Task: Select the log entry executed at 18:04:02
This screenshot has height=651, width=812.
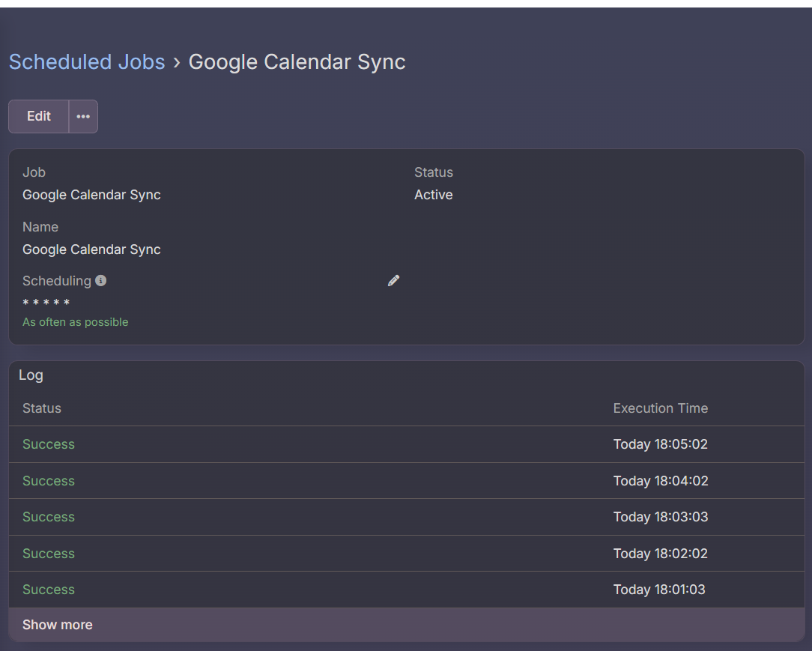Action: (406, 481)
